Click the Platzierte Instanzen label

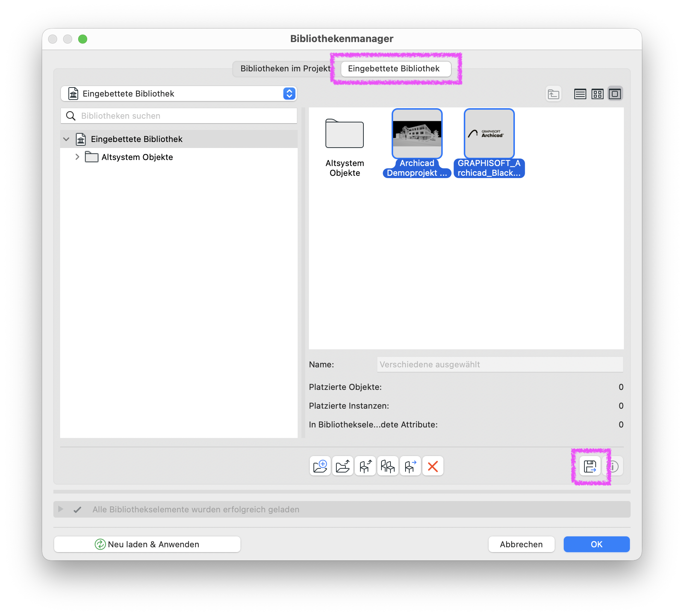[349, 406]
